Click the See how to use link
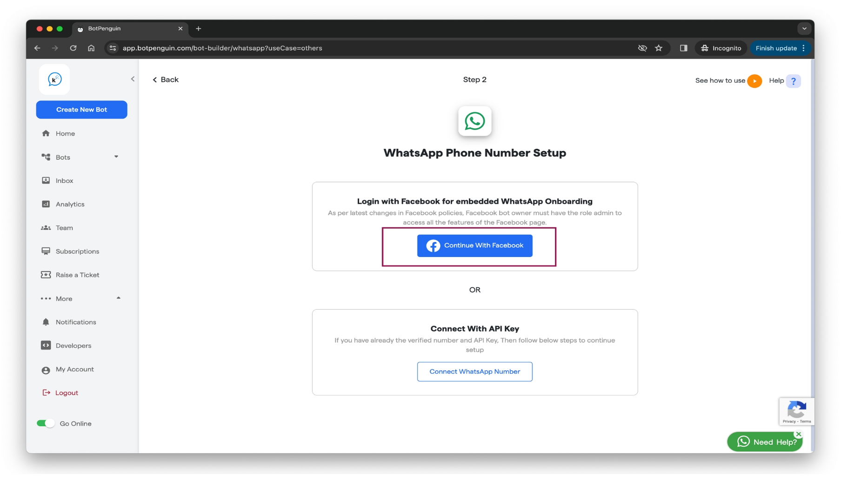The width and height of the screenshot is (868, 502). point(720,80)
